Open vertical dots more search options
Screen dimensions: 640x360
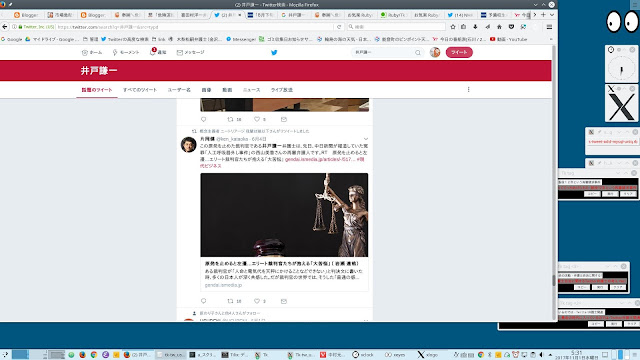pyautogui.click(x=469, y=89)
